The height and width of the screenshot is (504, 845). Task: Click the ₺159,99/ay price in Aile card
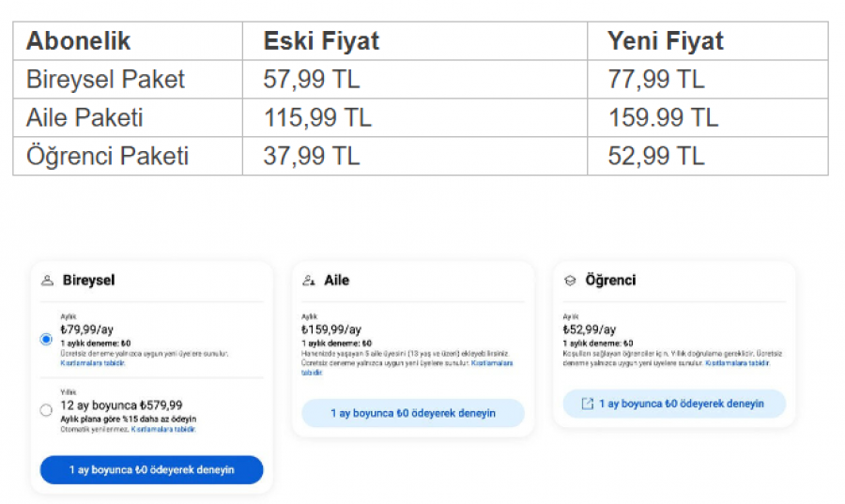click(330, 329)
